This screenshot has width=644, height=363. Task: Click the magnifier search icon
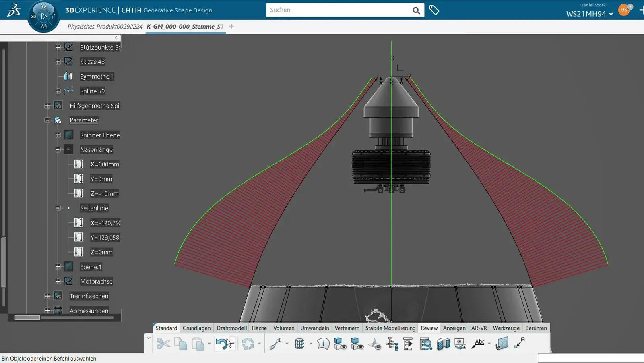pyautogui.click(x=416, y=10)
